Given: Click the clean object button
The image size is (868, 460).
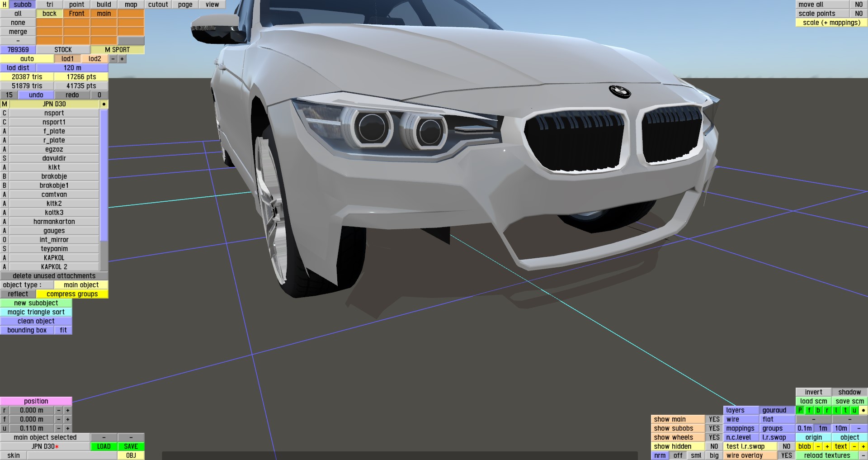Looking at the screenshot, I should pos(36,321).
